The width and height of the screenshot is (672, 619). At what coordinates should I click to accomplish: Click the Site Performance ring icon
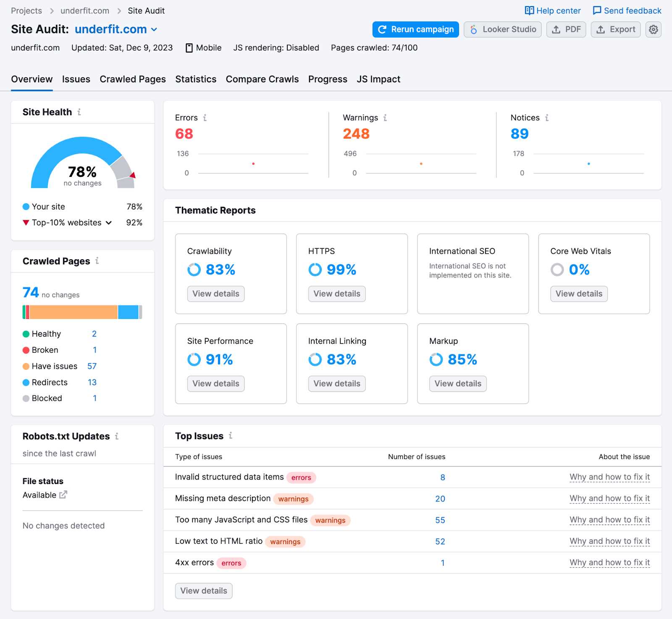click(x=194, y=359)
